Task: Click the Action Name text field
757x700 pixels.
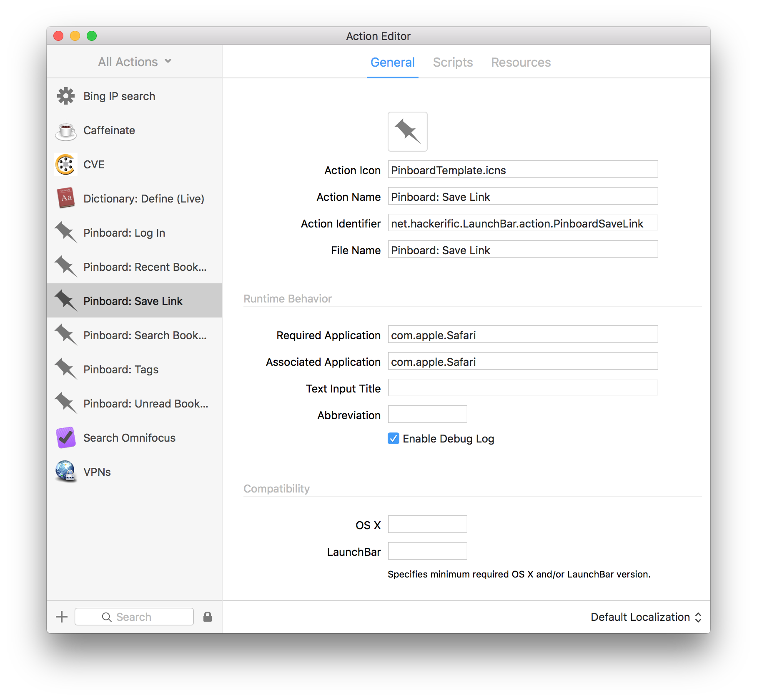Action: click(523, 196)
